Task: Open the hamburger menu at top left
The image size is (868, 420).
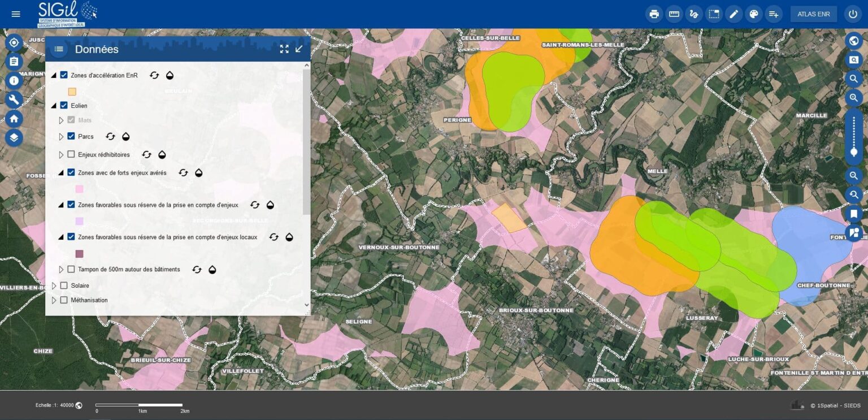Action: 15,14
